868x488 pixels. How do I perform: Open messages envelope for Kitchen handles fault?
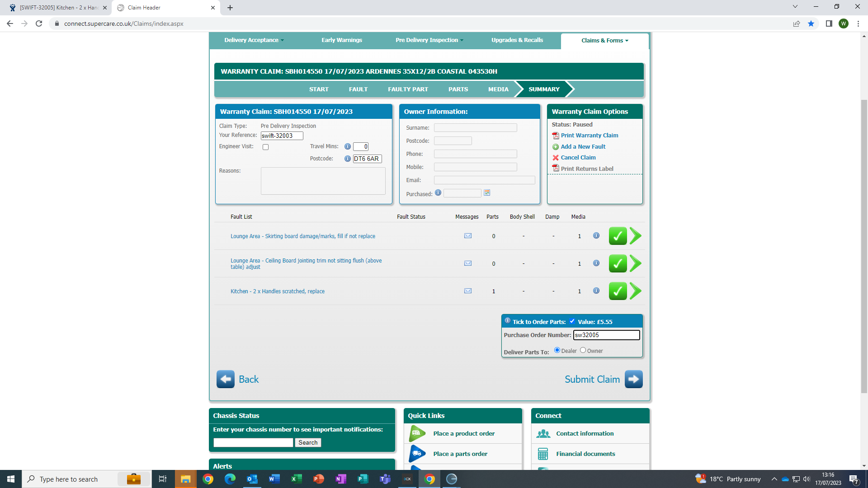468,291
